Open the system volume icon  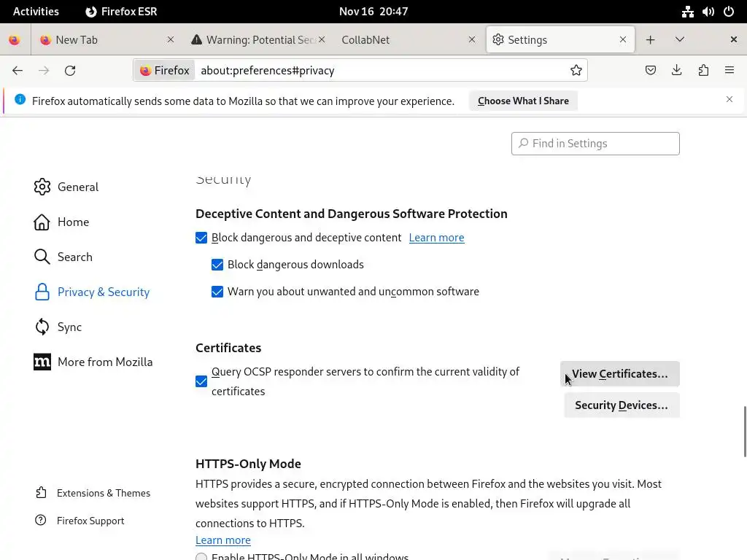pos(708,11)
